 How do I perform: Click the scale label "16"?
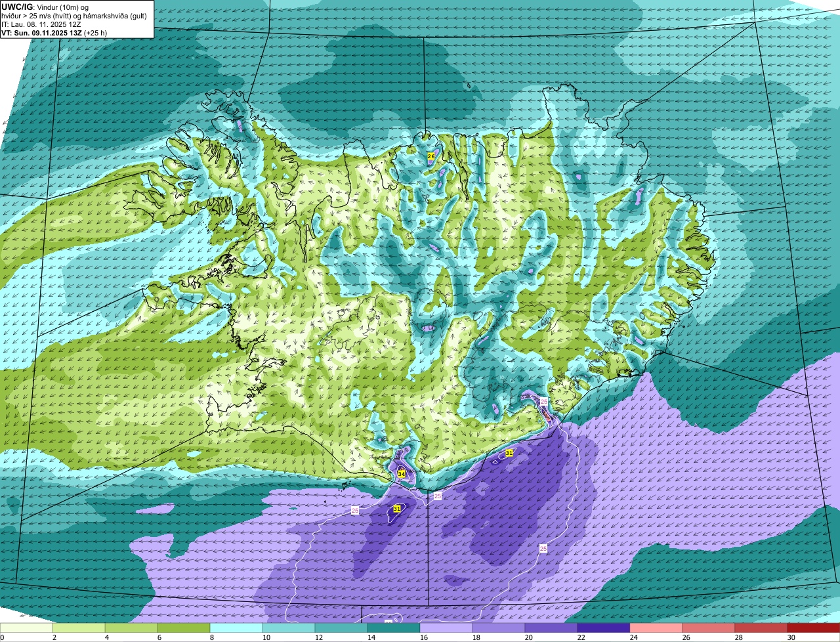point(423,637)
